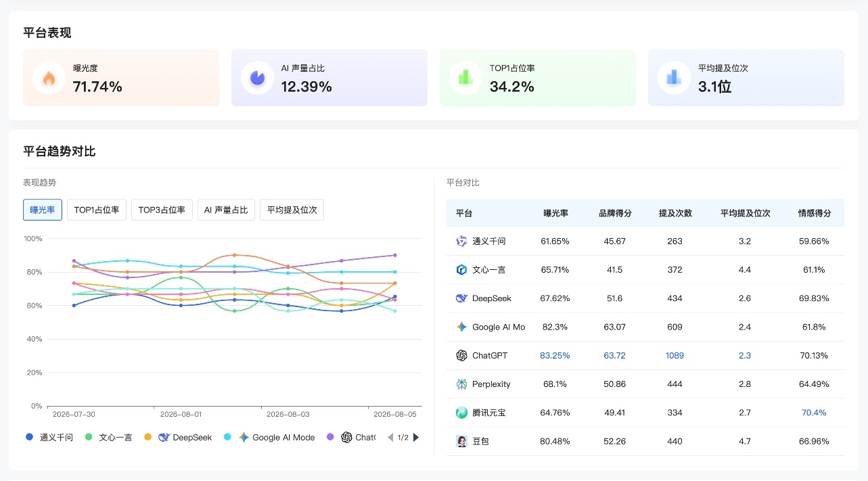Click the 品牌得分 column header
Image resolution: width=868 pixels, height=481 pixels.
615,213
